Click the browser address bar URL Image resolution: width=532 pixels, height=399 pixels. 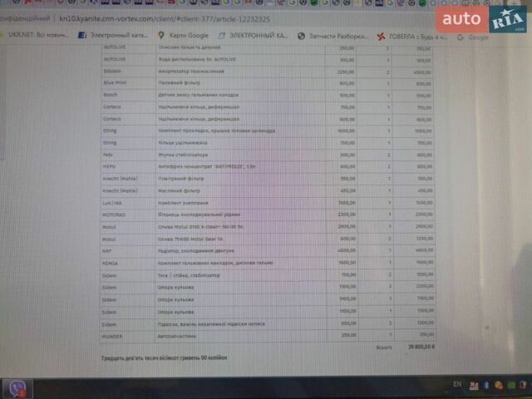pyautogui.click(x=165, y=18)
